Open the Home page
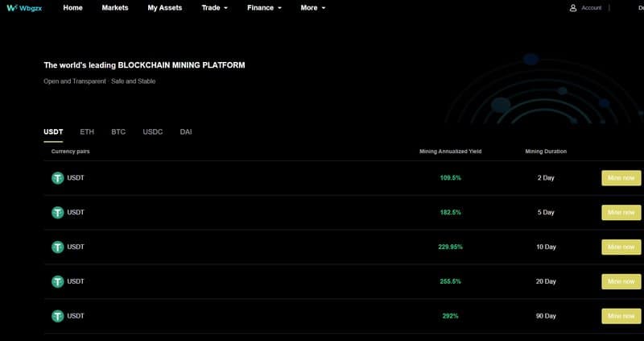The height and width of the screenshot is (341, 644). point(72,8)
